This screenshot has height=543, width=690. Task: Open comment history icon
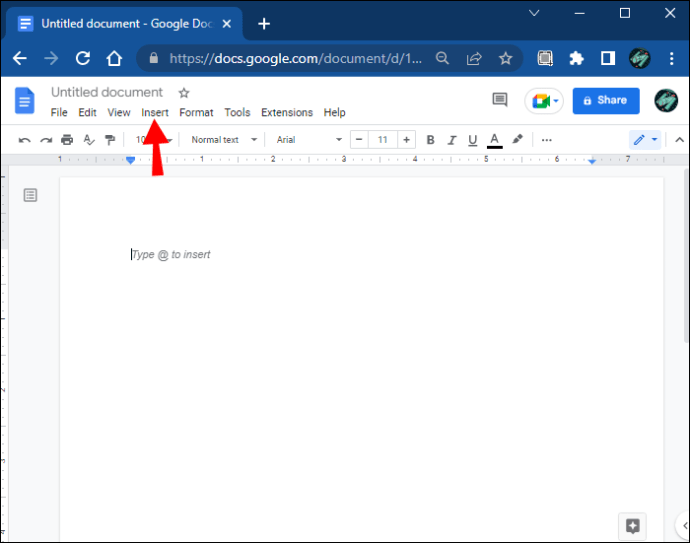pos(500,100)
